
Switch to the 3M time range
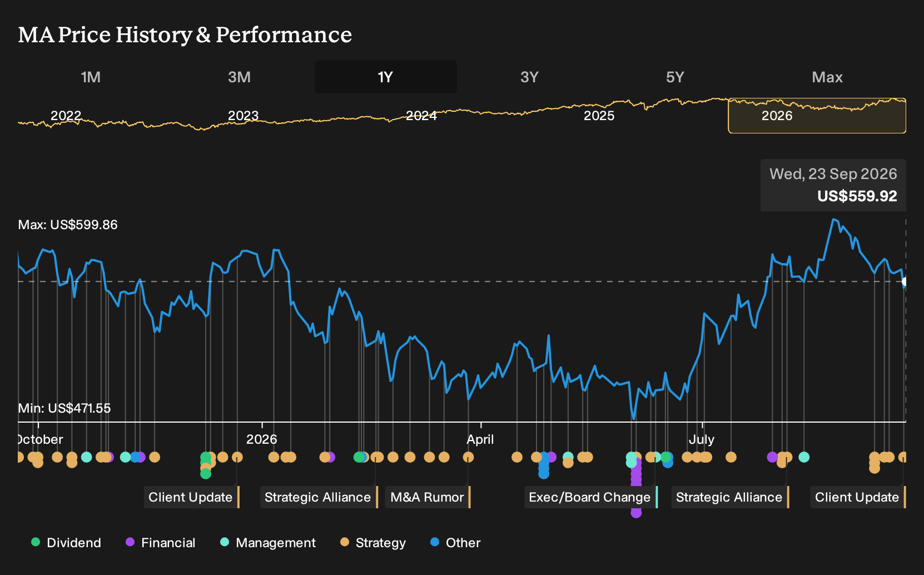pyautogui.click(x=239, y=77)
